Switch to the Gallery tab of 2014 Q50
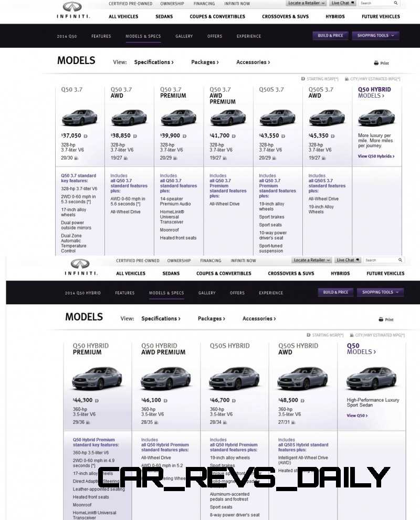 click(x=184, y=36)
